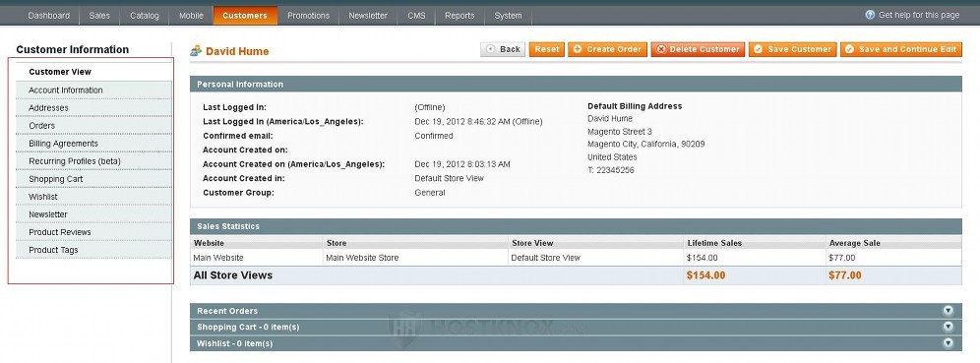
Task: Click the Magento Street 3 address line
Action: 619,131
